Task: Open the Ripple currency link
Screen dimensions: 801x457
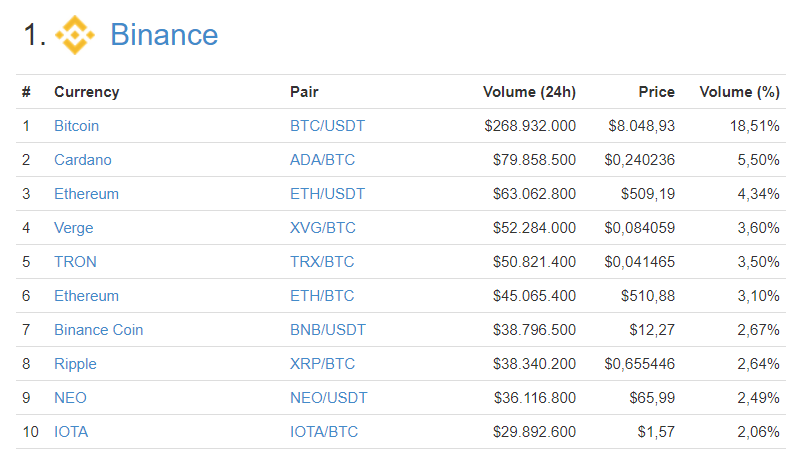Action: (75, 364)
